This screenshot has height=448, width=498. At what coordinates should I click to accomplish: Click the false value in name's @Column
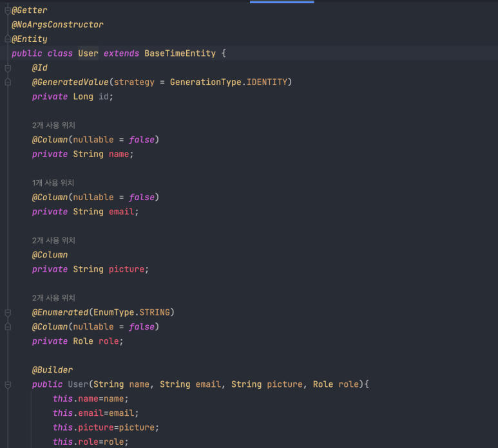point(142,140)
